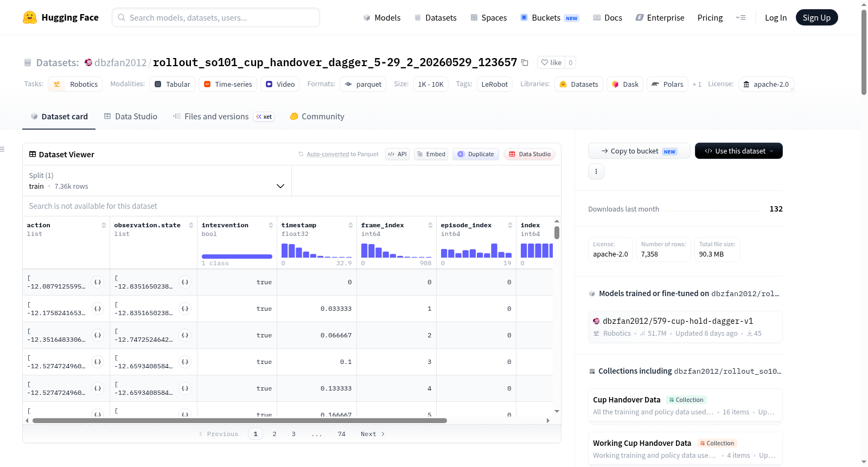The image size is (868, 467).
Task: Open the API button in Dataset Viewer
Action: click(x=397, y=154)
